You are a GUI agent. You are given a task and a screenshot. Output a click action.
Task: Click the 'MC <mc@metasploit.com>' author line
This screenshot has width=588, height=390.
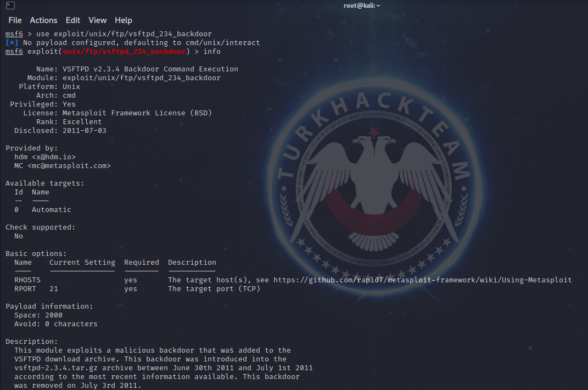pyautogui.click(x=63, y=165)
